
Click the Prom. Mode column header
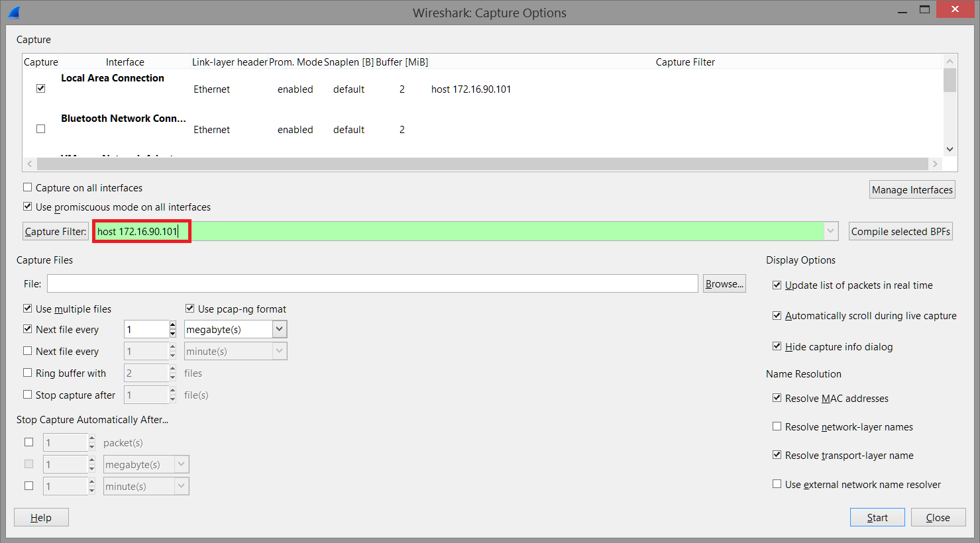pyautogui.click(x=296, y=62)
